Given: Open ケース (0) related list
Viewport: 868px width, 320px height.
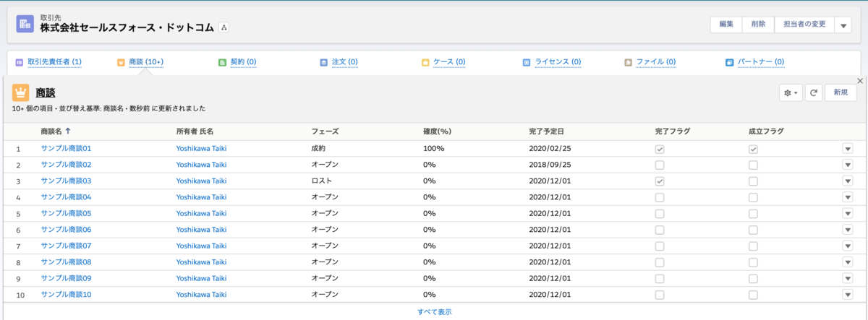Looking at the screenshot, I should pyautogui.click(x=449, y=62).
